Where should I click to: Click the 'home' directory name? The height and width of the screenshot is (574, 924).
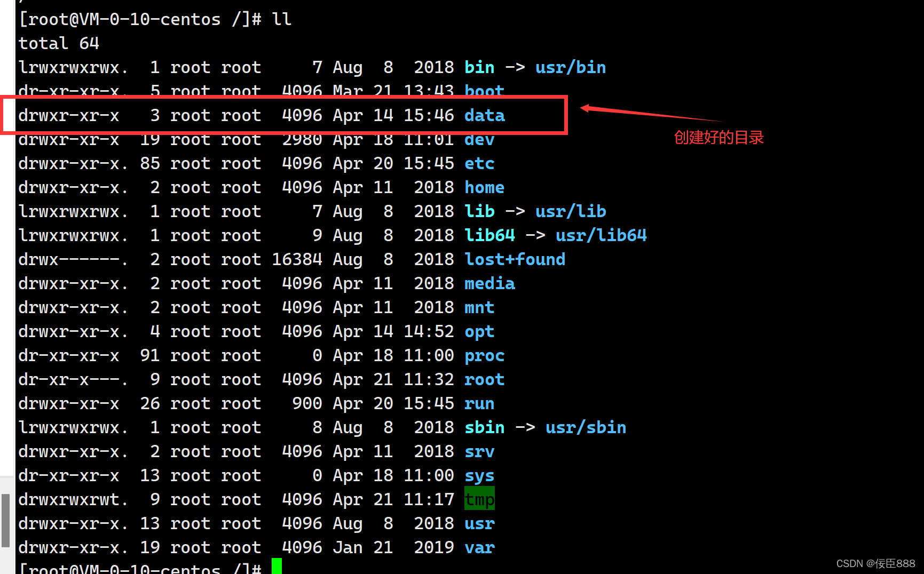pos(484,187)
